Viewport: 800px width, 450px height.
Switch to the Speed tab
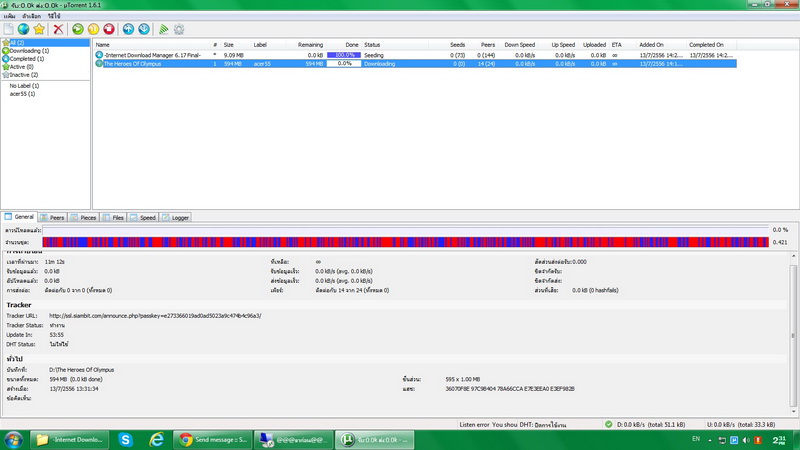tap(143, 217)
